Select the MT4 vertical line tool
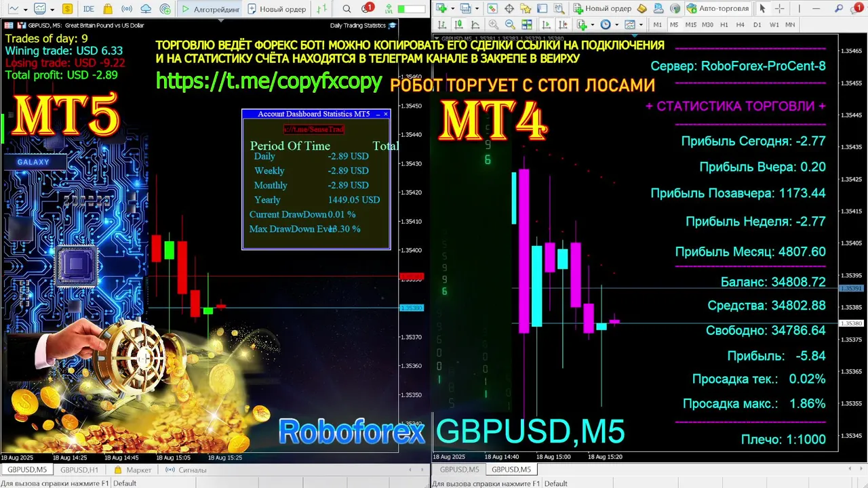Viewport: 868px width, 488px height. (x=799, y=8)
